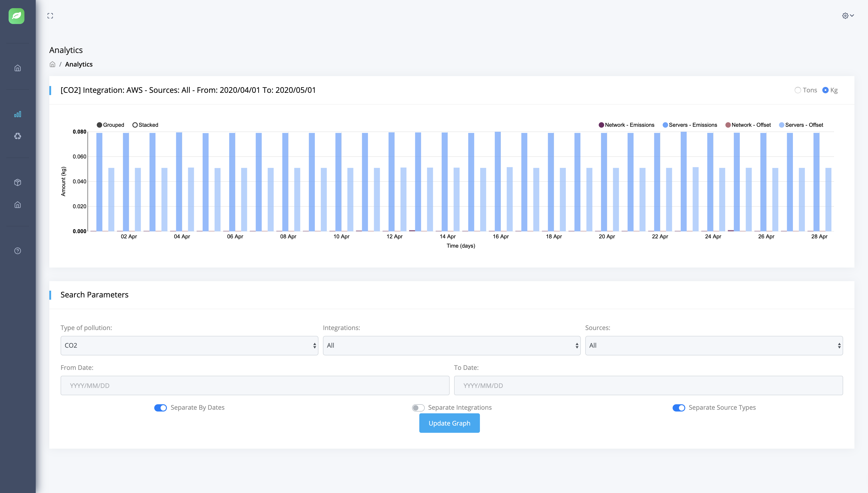Open the package box sidebar icon
This screenshot has width=868, height=493.
tap(18, 182)
